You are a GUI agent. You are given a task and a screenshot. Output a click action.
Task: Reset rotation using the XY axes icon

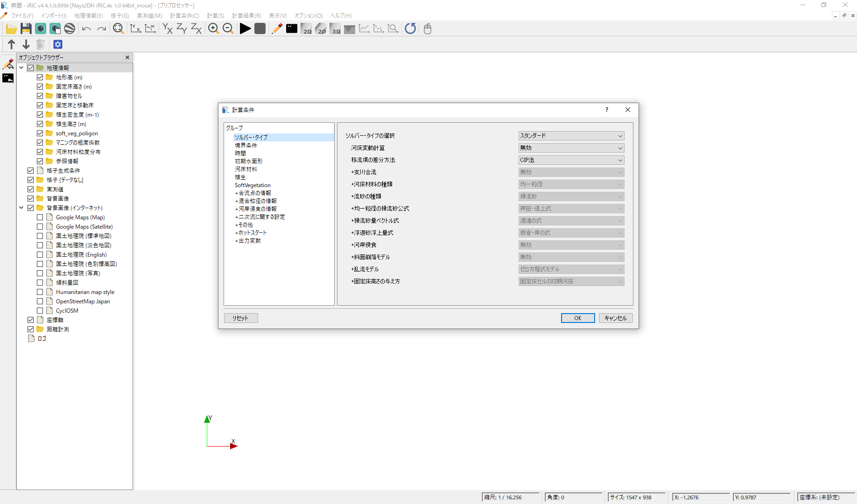click(135, 29)
